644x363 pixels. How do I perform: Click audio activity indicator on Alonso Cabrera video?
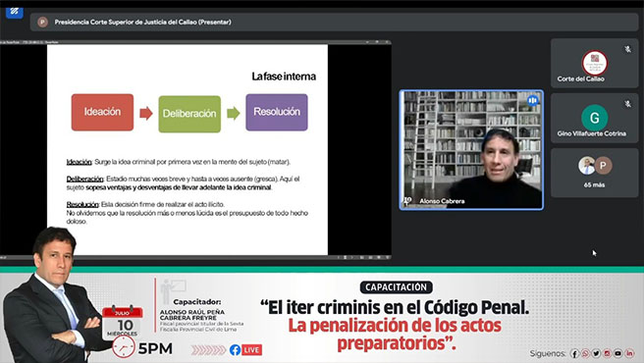tap(533, 101)
